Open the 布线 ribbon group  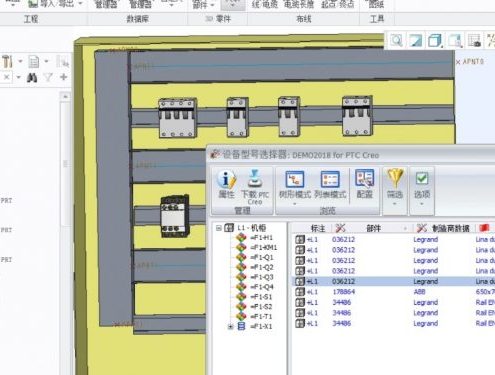[x=304, y=19]
